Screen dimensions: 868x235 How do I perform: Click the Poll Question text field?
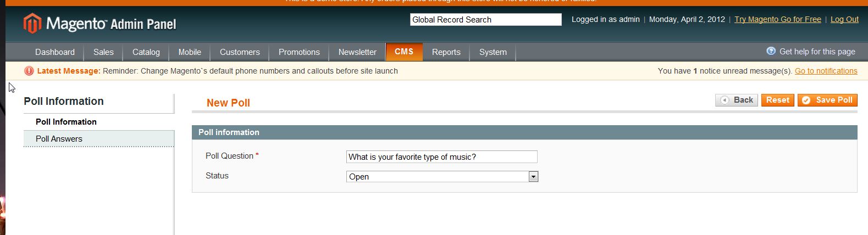pos(441,157)
